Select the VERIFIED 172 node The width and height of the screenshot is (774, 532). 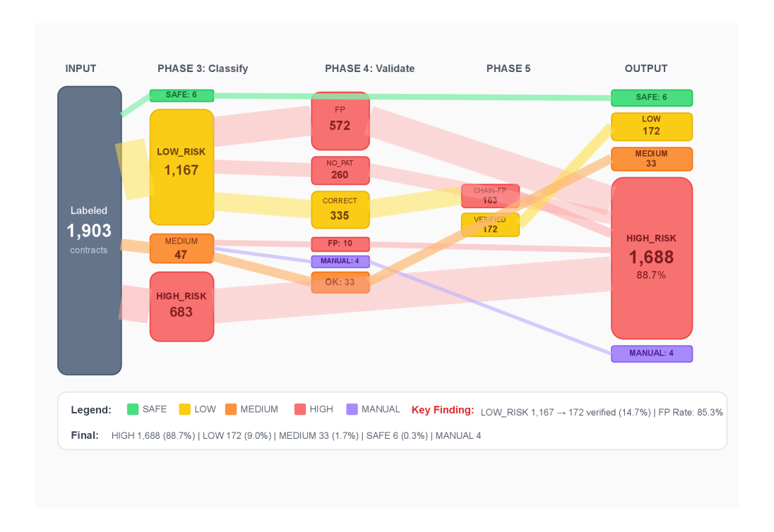[x=490, y=224]
